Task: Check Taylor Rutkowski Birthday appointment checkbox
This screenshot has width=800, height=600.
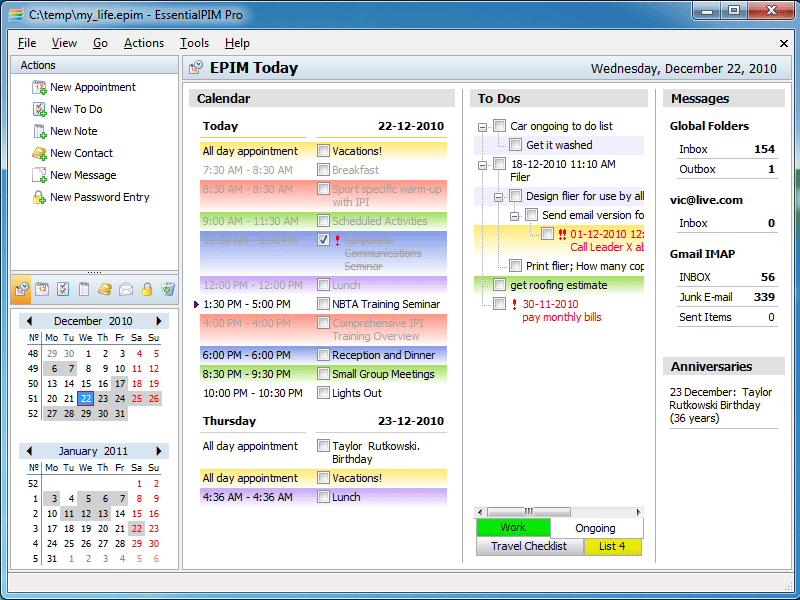Action: pyautogui.click(x=323, y=445)
